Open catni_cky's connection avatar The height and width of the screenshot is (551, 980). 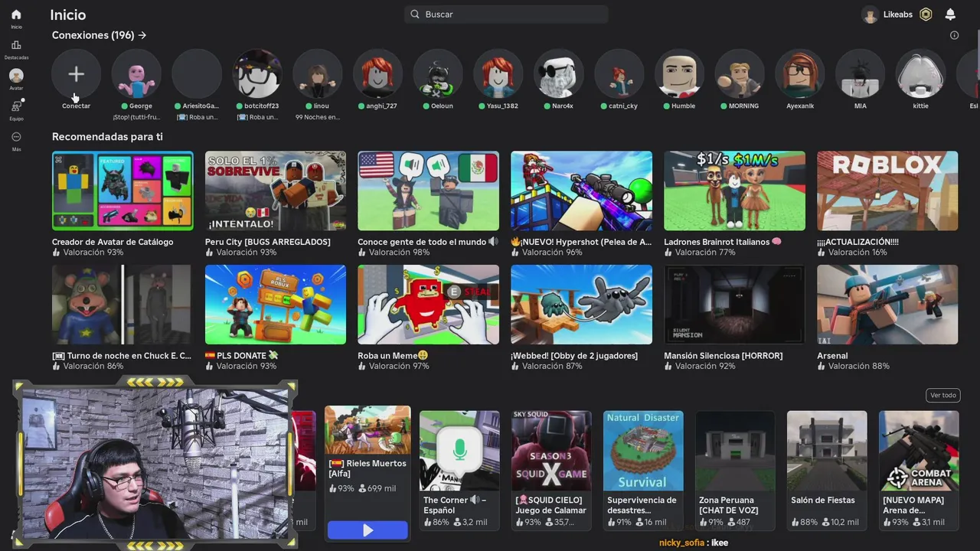619,74
